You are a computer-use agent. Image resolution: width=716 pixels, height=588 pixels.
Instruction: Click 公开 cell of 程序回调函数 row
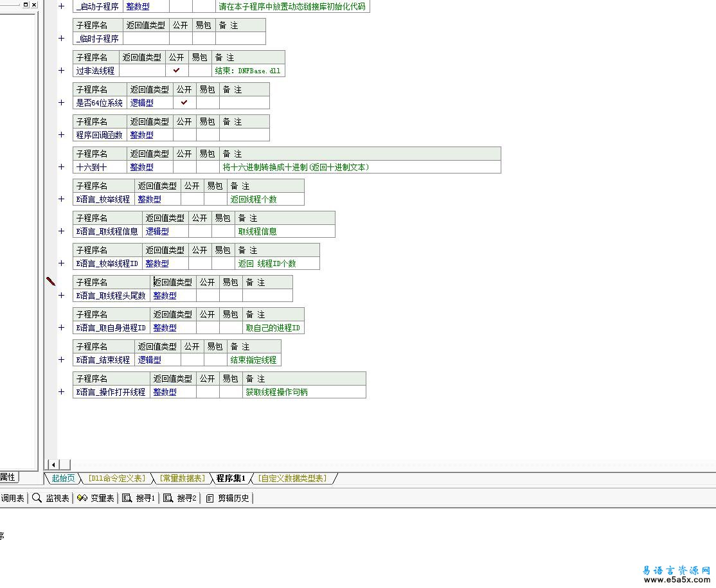[184, 135]
